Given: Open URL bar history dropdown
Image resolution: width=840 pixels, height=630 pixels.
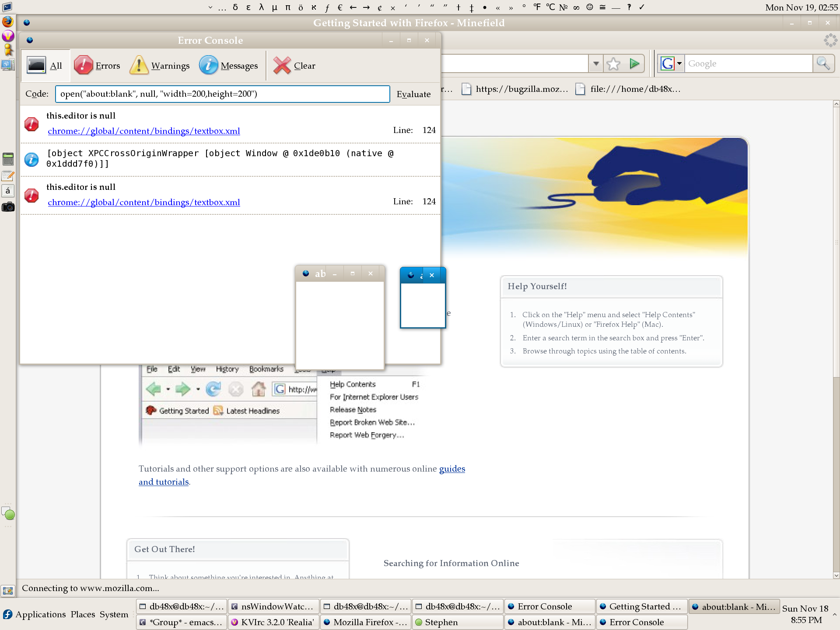Looking at the screenshot, I should [596, 64].
